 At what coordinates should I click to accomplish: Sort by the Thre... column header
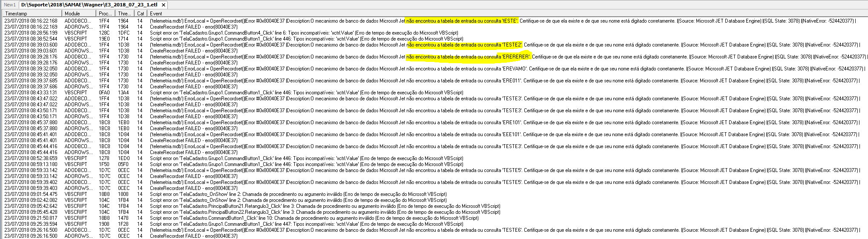coord(125,14)
